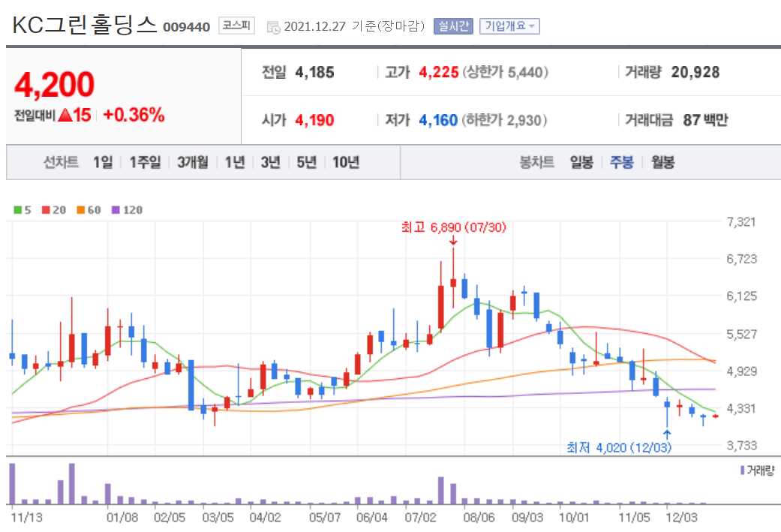Click the 전일 value 4,185

(315, 73)
